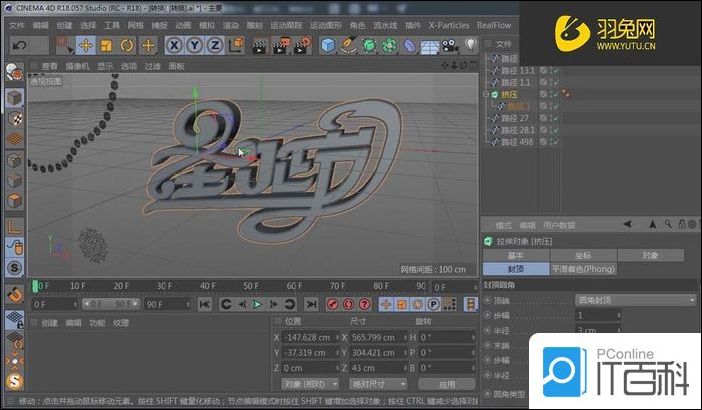The width and height of the screenshot is (702, 410).
Task: Click the Undo arrow icon
Action: click(x=19, y=45)
